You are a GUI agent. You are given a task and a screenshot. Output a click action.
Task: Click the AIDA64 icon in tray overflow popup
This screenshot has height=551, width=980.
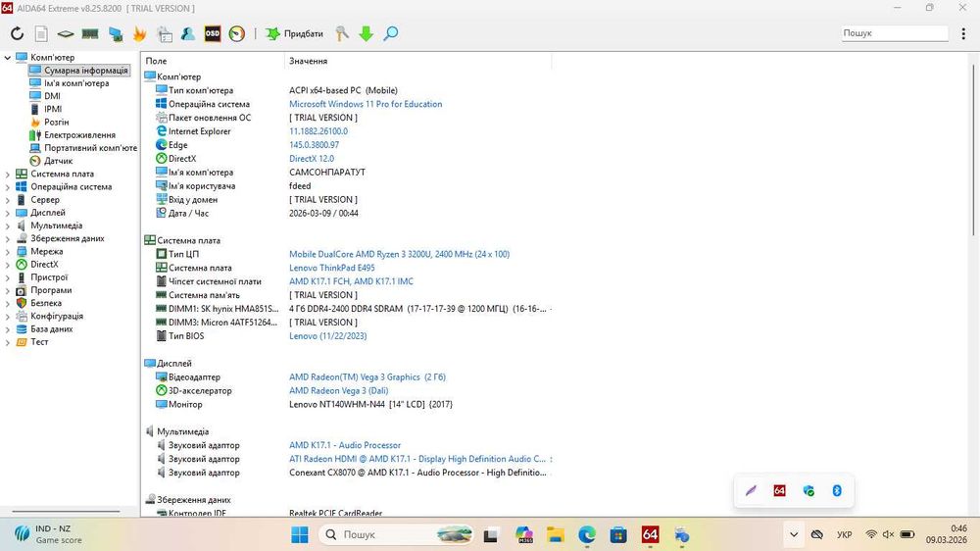tap(779, 491)
